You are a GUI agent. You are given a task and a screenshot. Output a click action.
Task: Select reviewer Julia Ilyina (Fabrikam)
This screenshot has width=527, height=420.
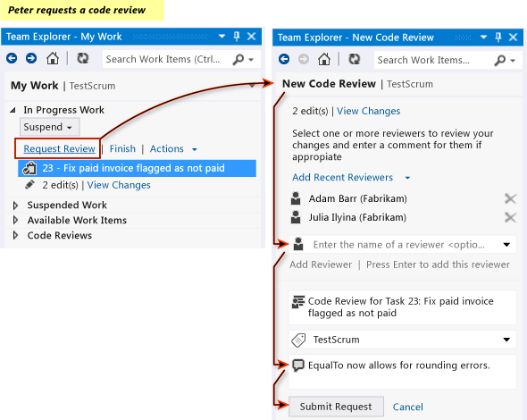(x=357, y=217)
